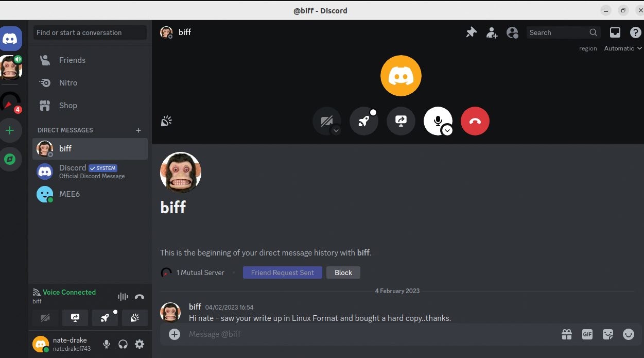The height and width of the screenshot is (358, 644).
Task: Open microphone options chevron on call button
Action: click(447, 130)
